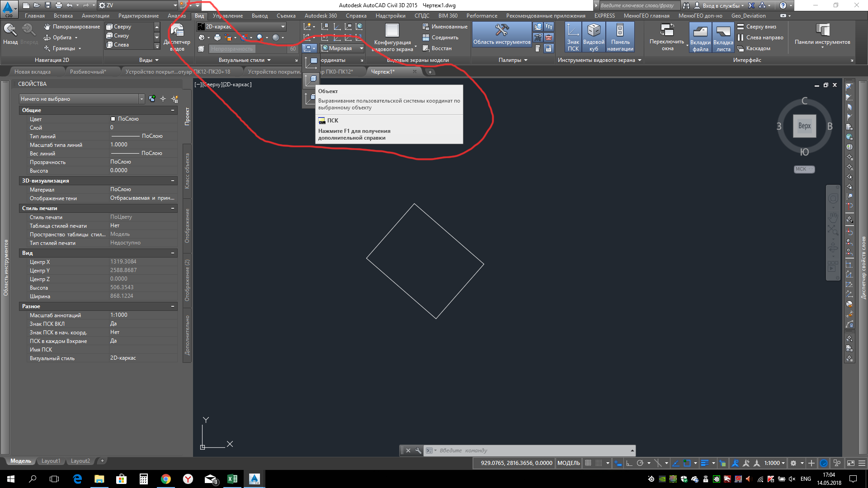Switch to the Разбивочный drawing tab
This screenshot has height=488, width=868.
click(88, 72)
